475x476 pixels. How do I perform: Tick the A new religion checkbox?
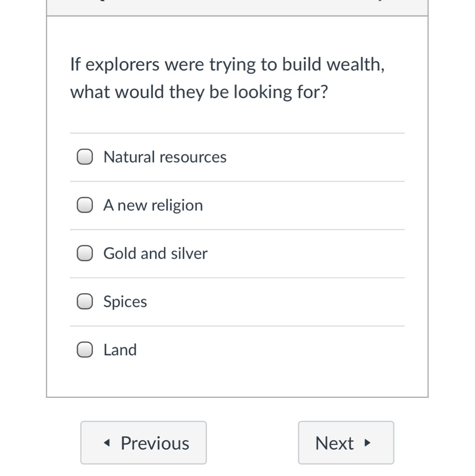(x=85, y=205)
